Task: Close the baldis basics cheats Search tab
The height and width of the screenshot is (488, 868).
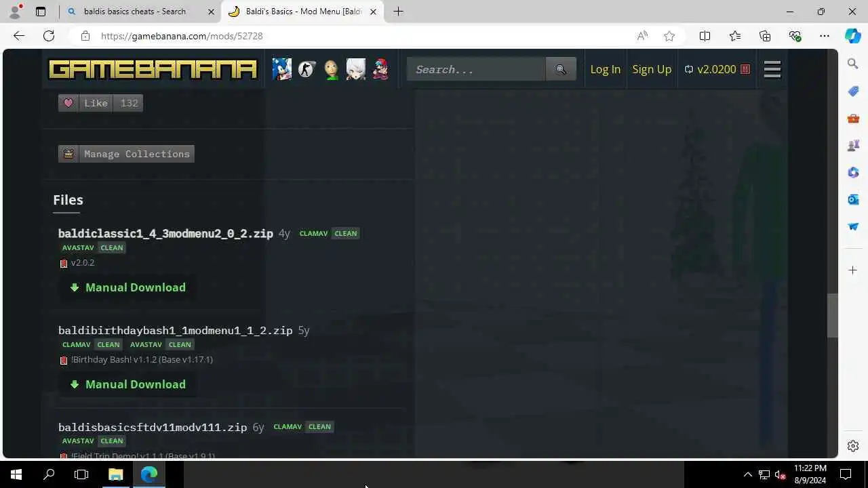Action: 211,12
